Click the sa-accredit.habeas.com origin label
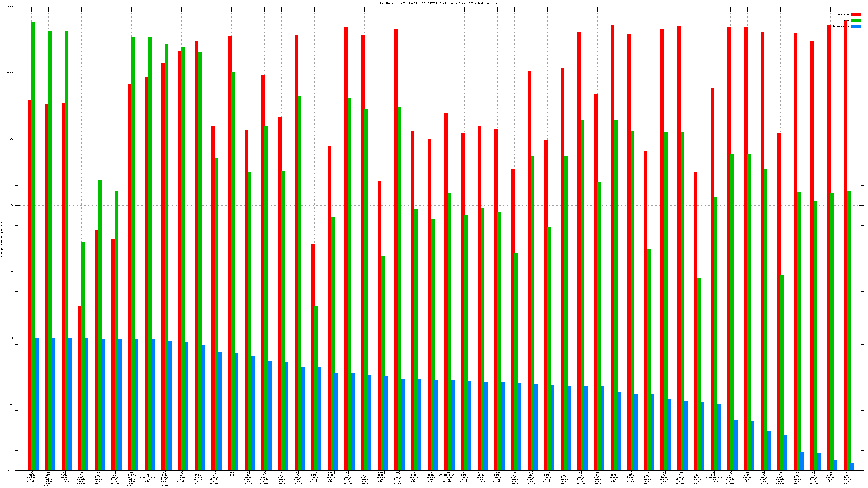 click(447, 477)
